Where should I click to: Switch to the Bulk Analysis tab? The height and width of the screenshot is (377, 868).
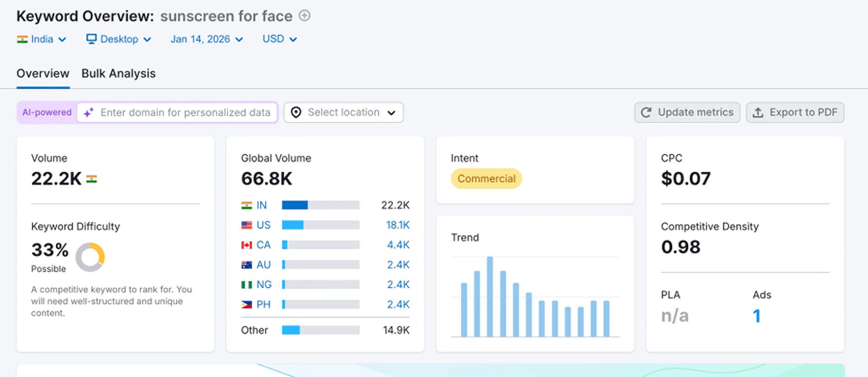118,73
